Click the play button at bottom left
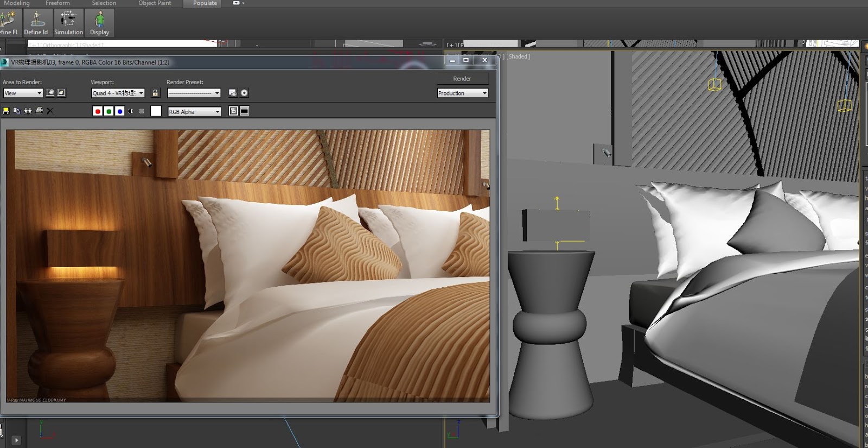This screenshot has height=448, width=868. click(x=16, y=440)
